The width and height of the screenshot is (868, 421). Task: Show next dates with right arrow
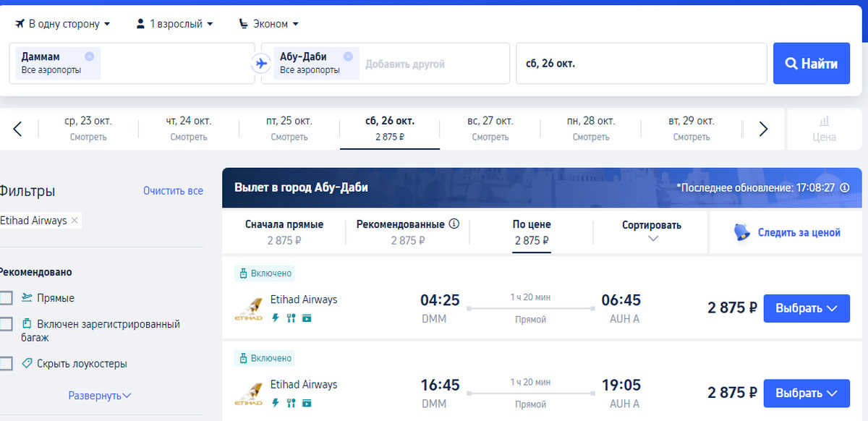763,129
